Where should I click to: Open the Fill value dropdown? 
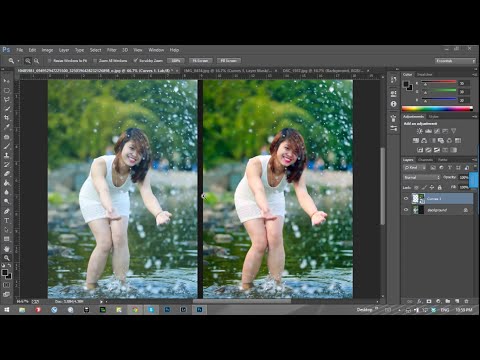point(464,187)
